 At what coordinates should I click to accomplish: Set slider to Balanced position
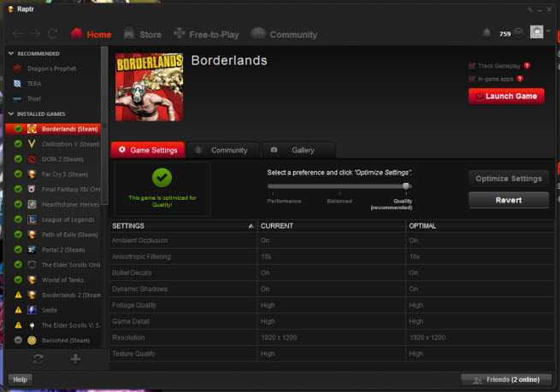339,186
